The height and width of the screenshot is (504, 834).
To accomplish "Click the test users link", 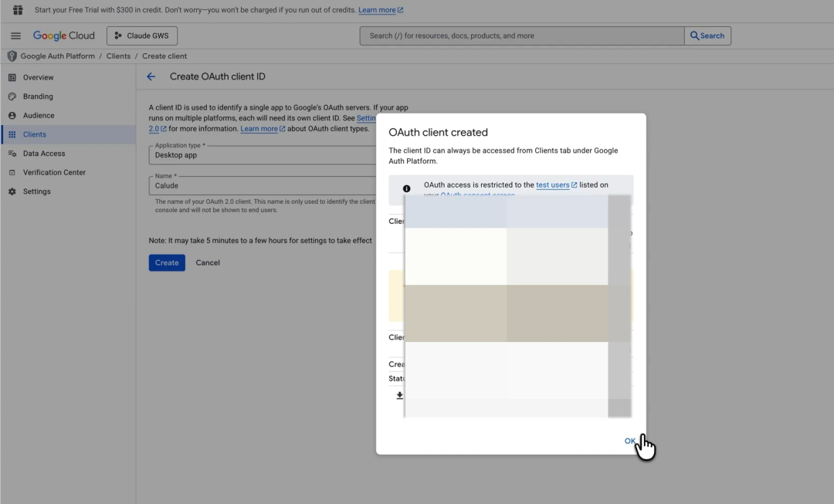I will pos(553,185).
